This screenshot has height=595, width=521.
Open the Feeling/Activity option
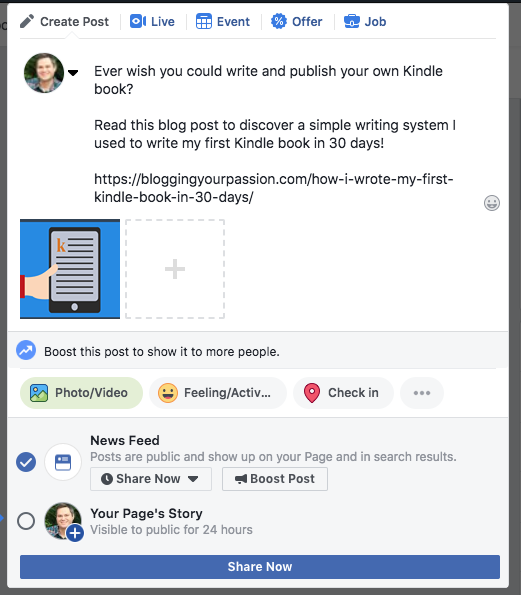[x=218, y=393]
